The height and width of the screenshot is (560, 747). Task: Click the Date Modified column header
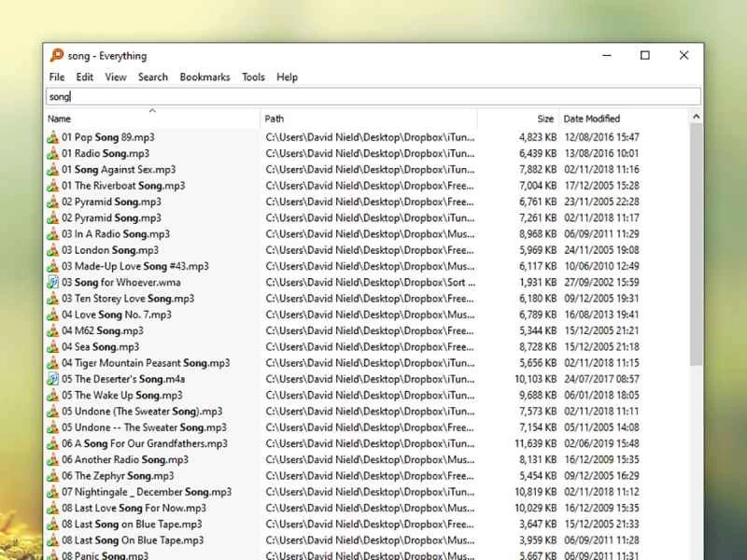tap(592, 119)
